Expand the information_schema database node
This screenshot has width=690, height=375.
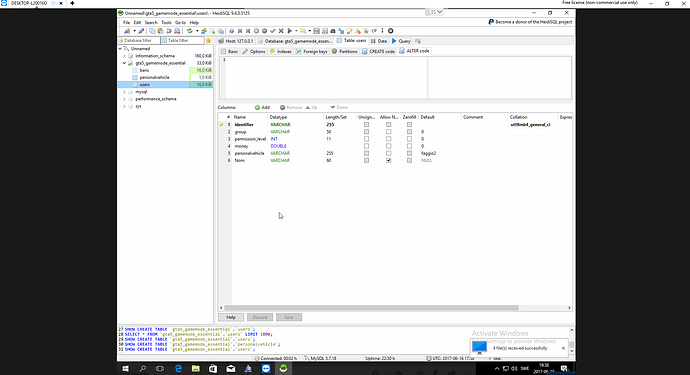(x=125, y=56)
